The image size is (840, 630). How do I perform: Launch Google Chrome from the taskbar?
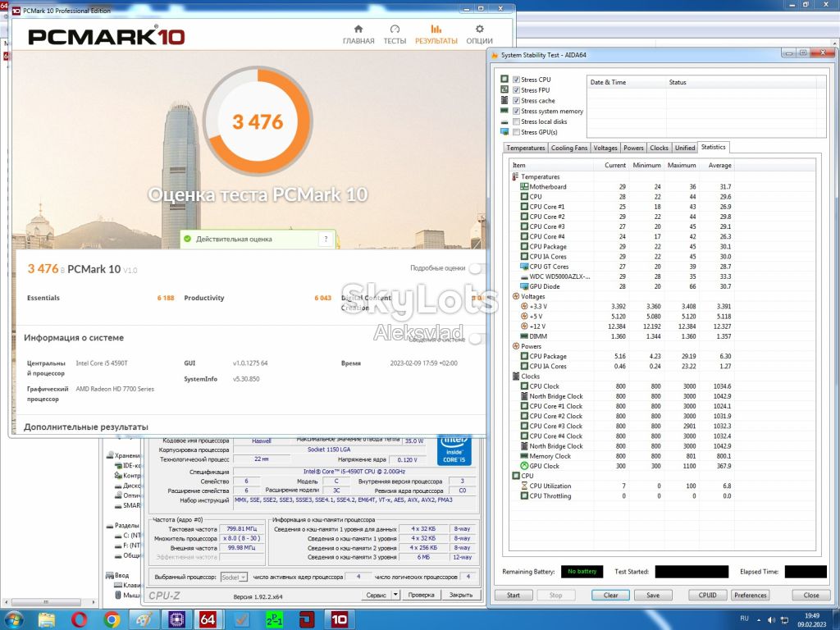coord(112,620)
